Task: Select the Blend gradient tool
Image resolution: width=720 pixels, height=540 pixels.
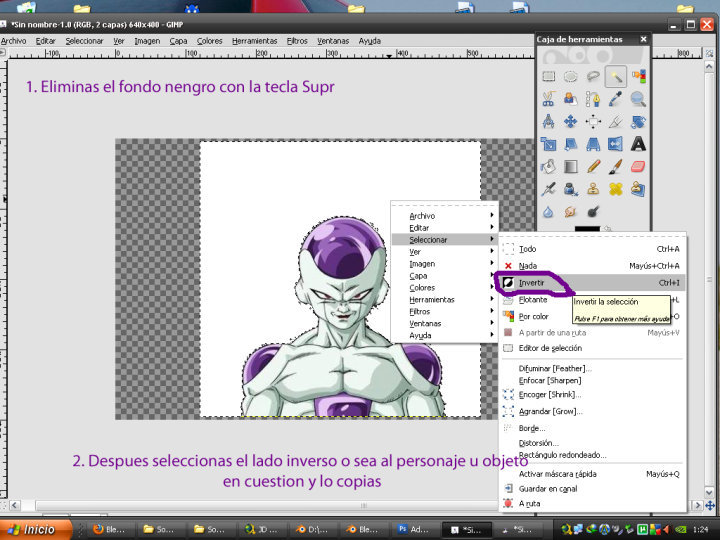Action: click(x=571, y=166)
